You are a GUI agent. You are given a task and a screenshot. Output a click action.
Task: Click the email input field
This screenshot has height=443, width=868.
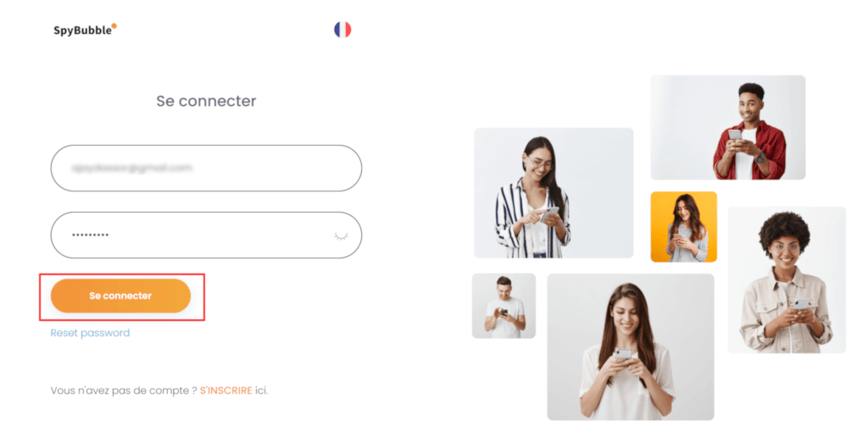point(206,168)
